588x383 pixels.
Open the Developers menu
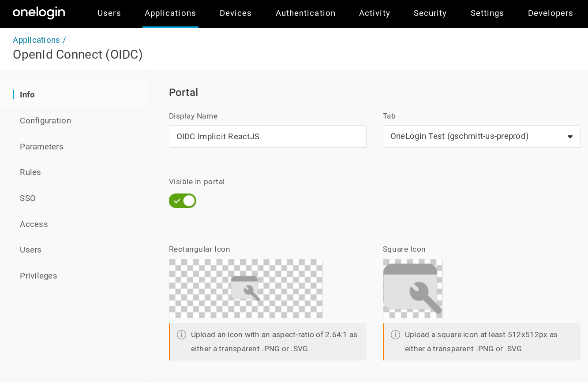click(551, 13)
